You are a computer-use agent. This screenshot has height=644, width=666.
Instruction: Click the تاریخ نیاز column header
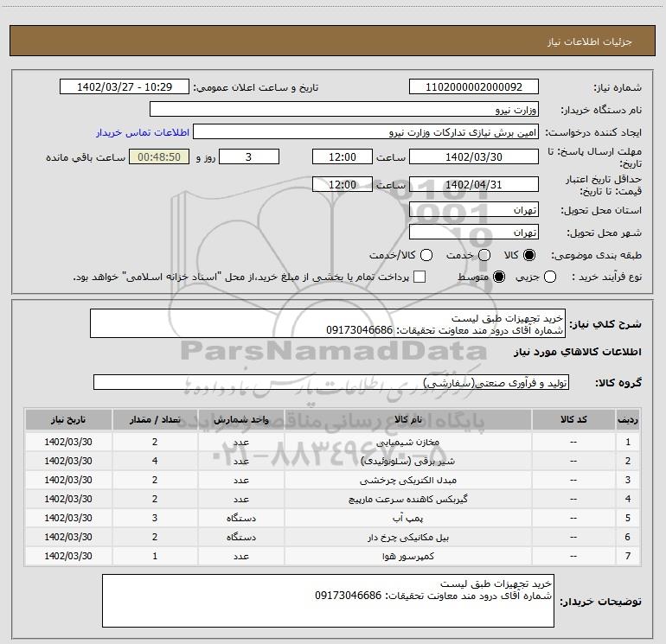point(68,420)
